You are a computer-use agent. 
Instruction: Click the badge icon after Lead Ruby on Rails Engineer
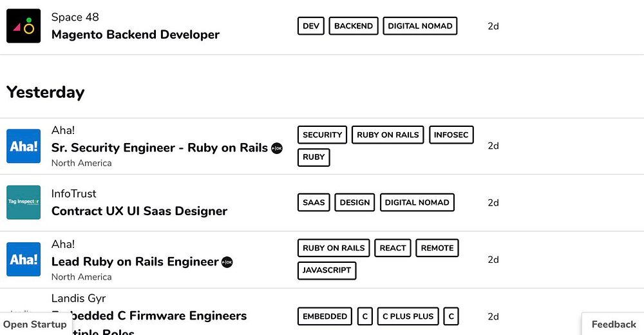(227, 262)
